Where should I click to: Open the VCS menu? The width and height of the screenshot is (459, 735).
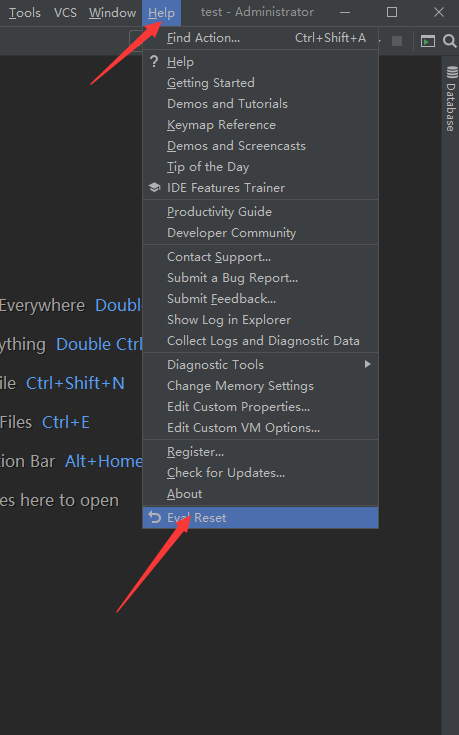pyautogui.click(x=65, y=13)
